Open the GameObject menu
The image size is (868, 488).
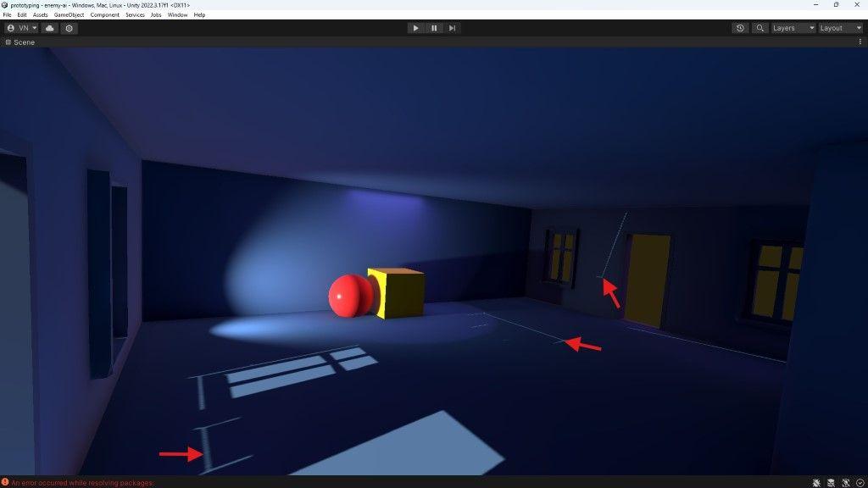coord(68,14)
